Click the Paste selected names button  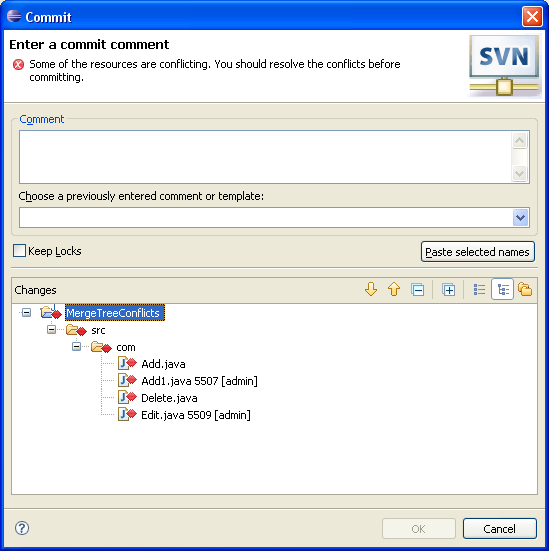coord(478,252)
